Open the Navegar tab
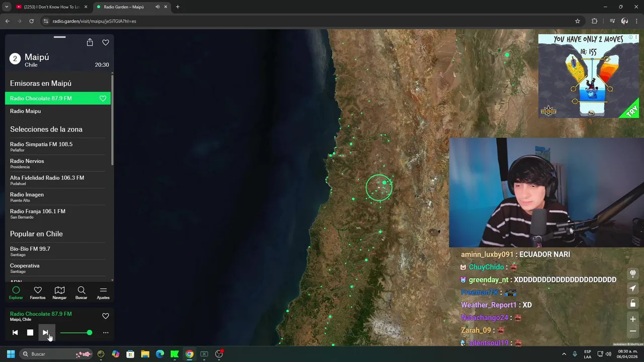This screenshot has height=362, width=644. pyautogui.click(x=59, y=293)
